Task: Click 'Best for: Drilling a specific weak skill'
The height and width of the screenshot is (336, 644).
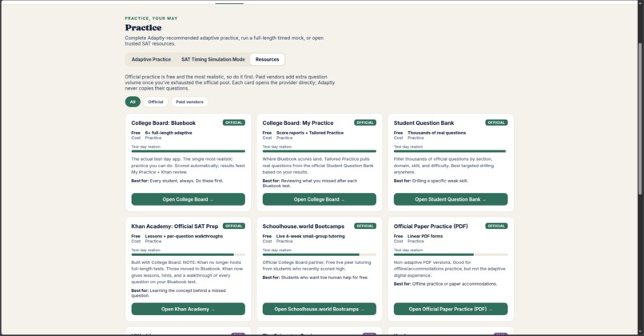Action: 431,181
